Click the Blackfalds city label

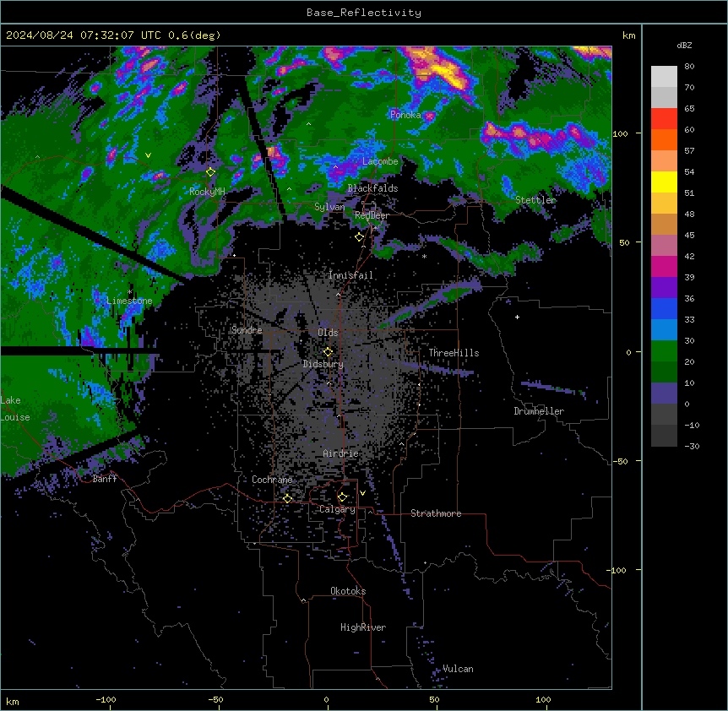click(x=372, y=188)
